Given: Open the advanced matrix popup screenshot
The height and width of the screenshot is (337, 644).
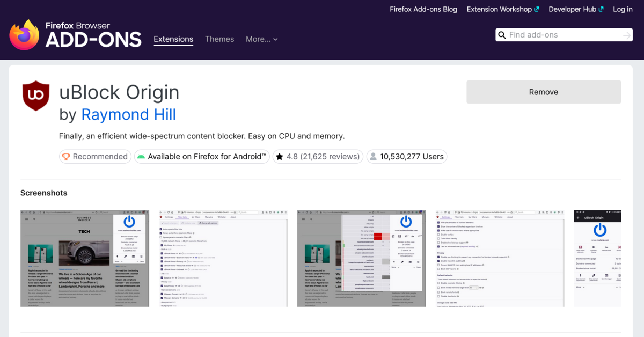Looking at the screenshot, I should pyautogui.click(x=362, y=259).
